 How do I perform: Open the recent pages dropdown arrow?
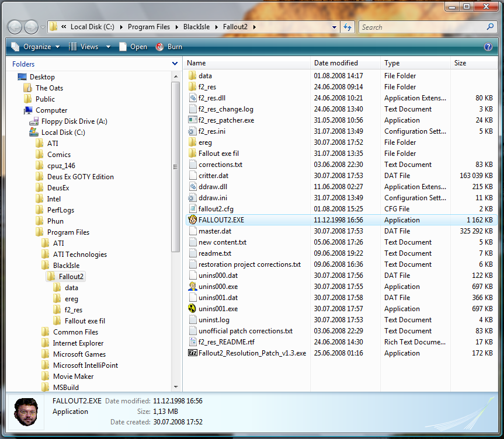[x=43, y=27]
